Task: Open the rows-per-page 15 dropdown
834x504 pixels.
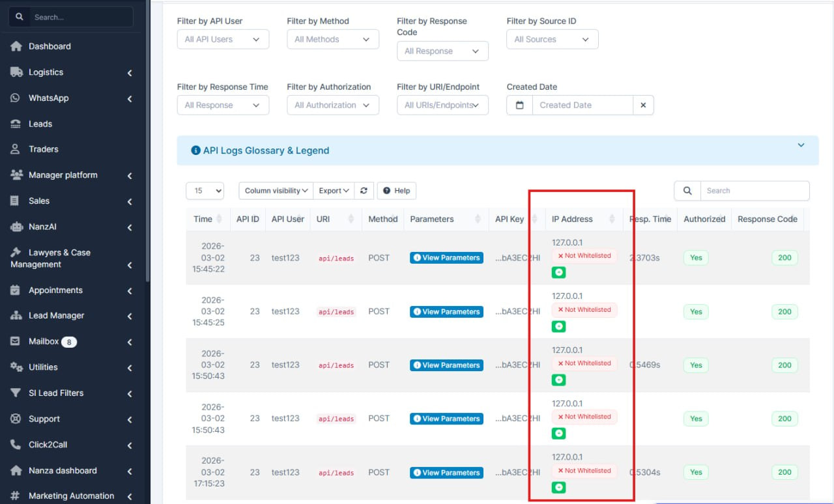Action: pyautogui.click(x=205, y=191)
